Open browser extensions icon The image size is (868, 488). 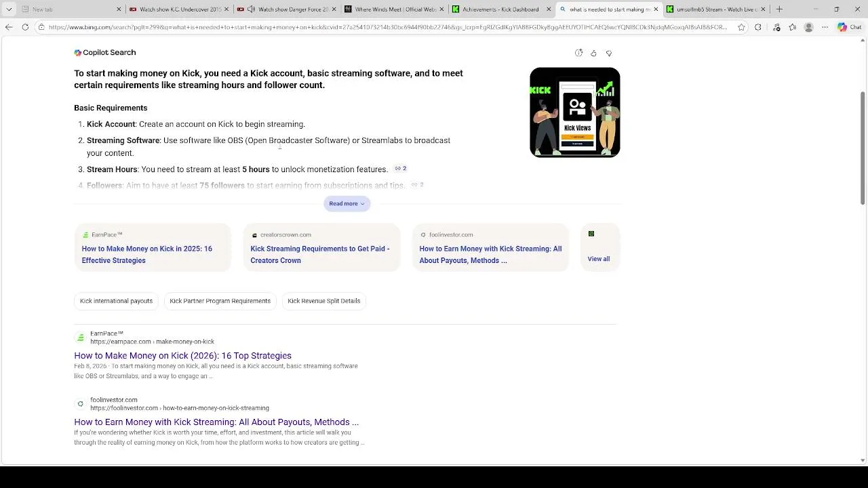click(x=758, y=27)
